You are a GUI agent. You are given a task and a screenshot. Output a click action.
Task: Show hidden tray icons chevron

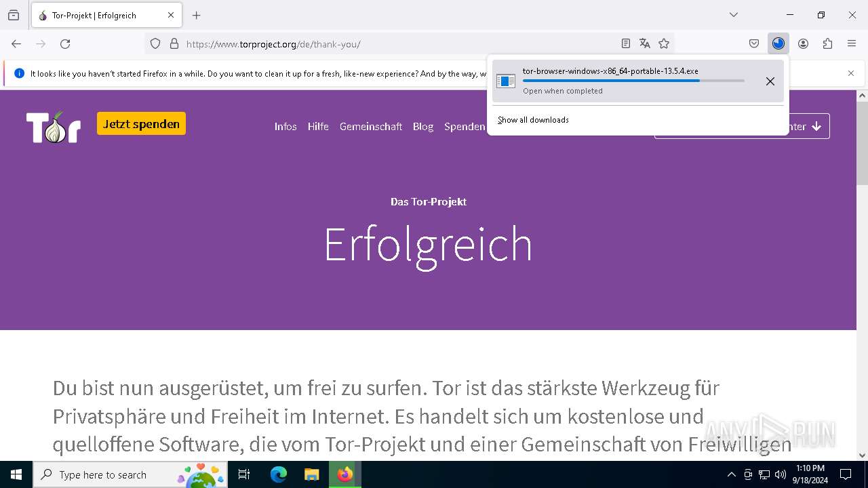[x=731, y=474]
